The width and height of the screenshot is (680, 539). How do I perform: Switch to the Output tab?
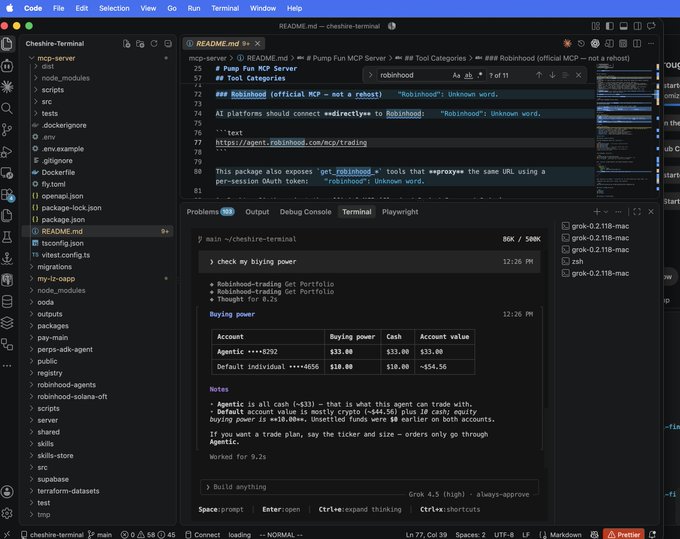coord(257,212)
